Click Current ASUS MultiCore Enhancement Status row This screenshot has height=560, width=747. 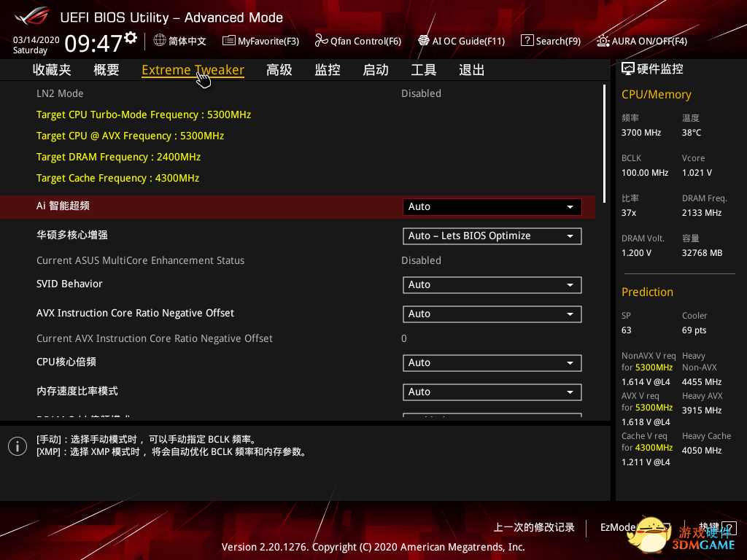coord(298,260)
